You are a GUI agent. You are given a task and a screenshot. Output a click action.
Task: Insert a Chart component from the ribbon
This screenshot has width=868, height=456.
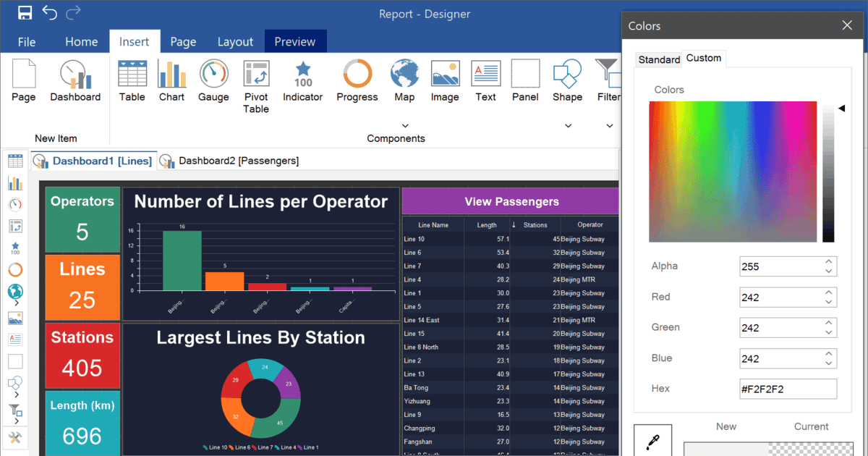171,80
